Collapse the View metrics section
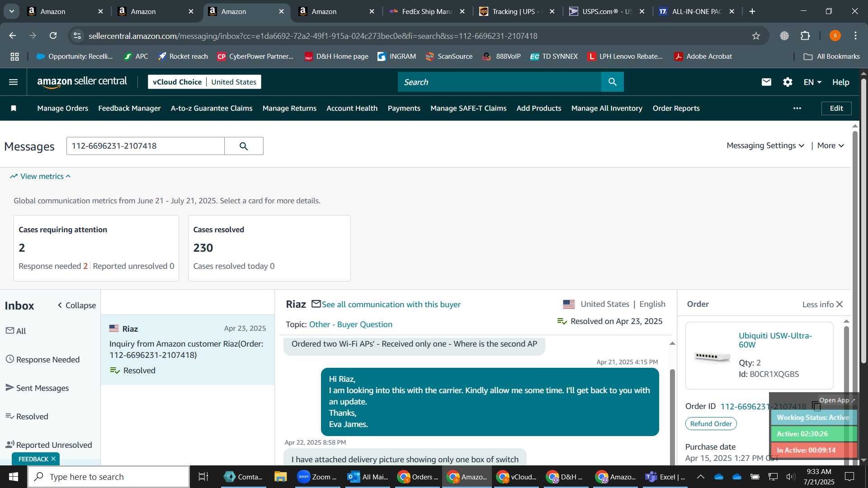 pyautogui.click(x=40, y=176)
